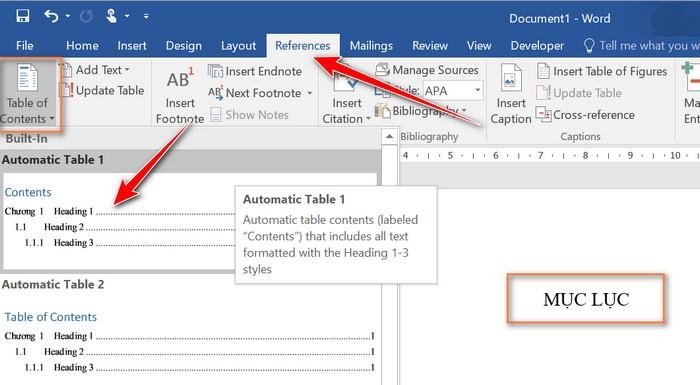Choose the Automatic Table 2 preview

[x=191, y=330]
